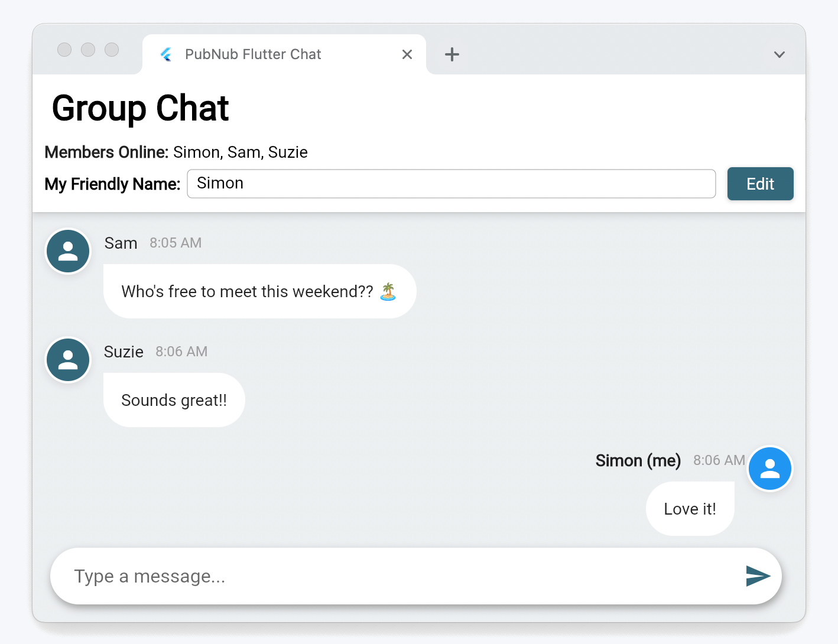Click Suzie's profile avatar icon

point(68,360)
